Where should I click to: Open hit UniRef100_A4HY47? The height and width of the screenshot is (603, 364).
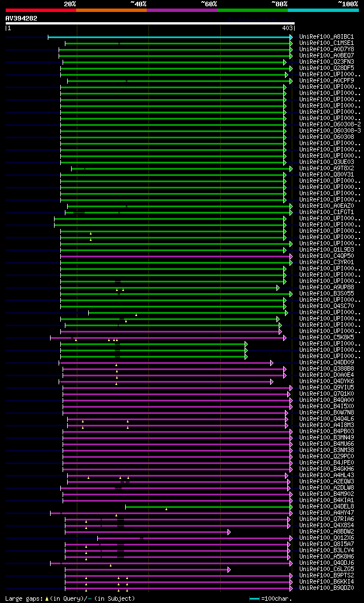click(327, 513)
